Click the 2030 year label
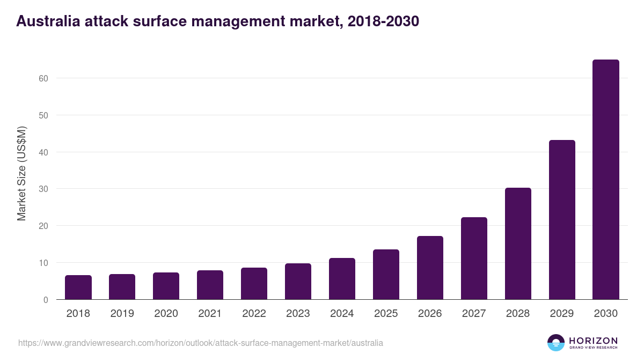Screen dimensions: 644x362 606,314
